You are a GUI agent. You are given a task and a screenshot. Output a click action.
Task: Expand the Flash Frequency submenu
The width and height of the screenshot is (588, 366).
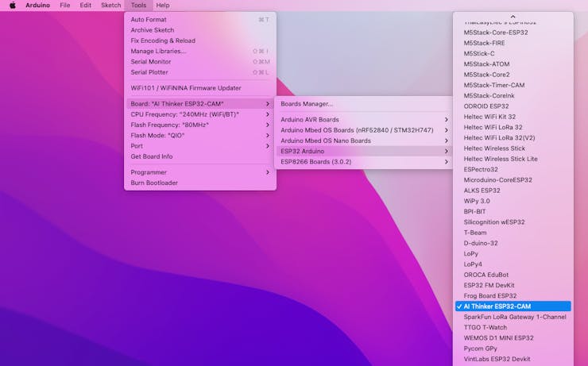(200, 125)
